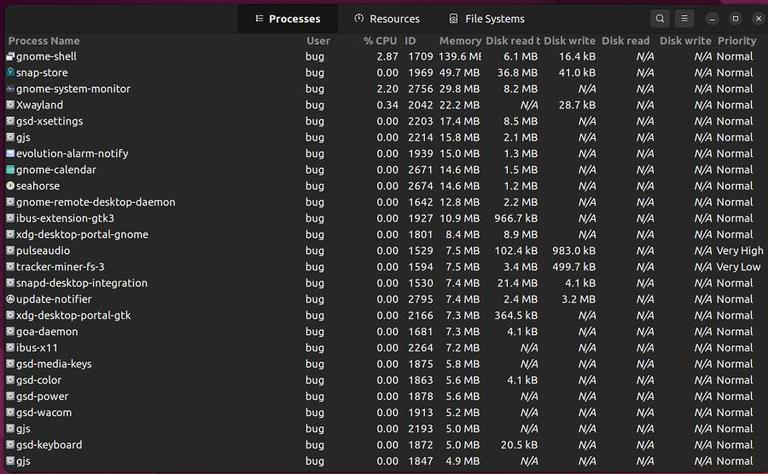The image size is (768, 474).
Task: Open the search icon in header bar
Action: 660,19
